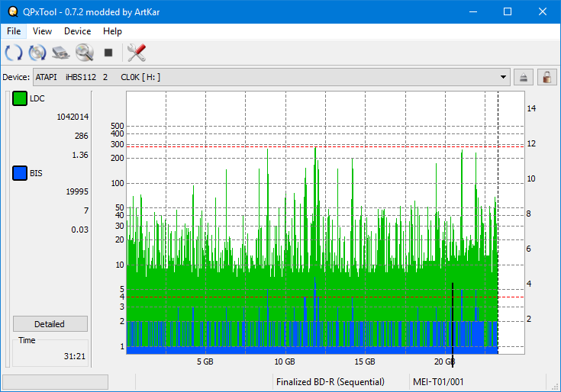Screen dimensions: 561x392
Task: Click the LDC total value 1042014
Action: pos(73,117)
